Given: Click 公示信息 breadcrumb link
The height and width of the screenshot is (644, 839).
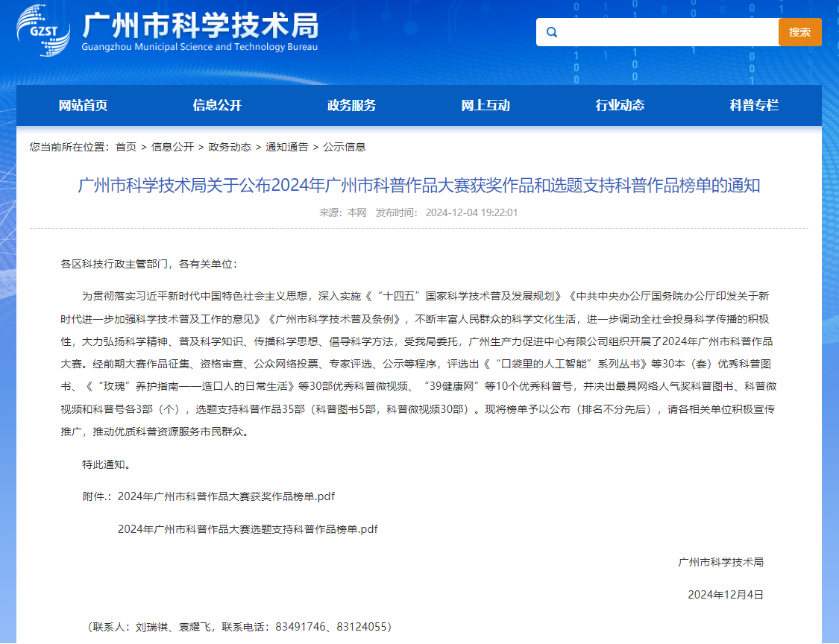Looking at the screenshot, I should coord(344,147).
